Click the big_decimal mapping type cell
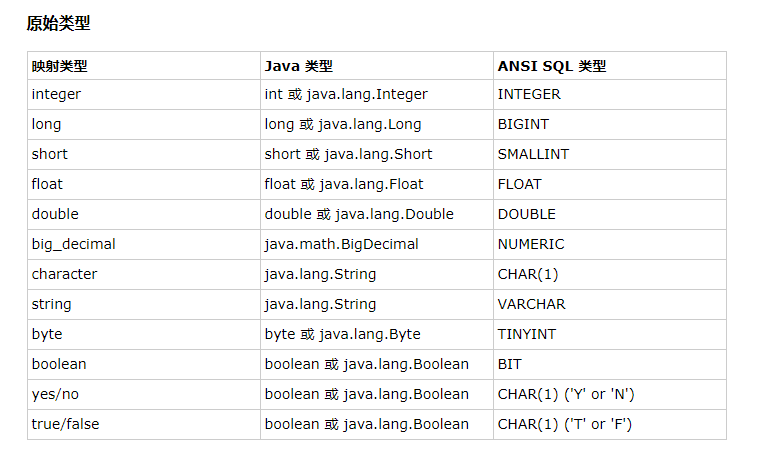761x459 pixels. (x=73, y=244)
